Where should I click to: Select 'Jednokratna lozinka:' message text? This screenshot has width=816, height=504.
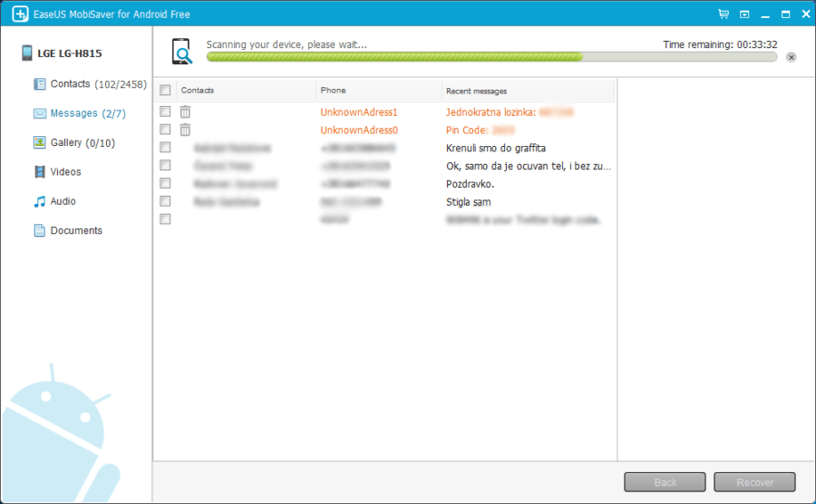coord(491,112)
